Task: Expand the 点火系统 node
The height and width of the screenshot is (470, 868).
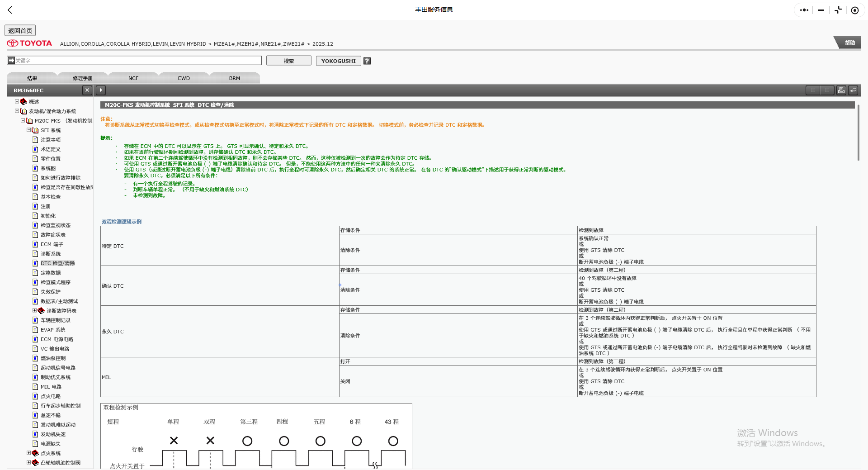Action: (x=28, y=453)
